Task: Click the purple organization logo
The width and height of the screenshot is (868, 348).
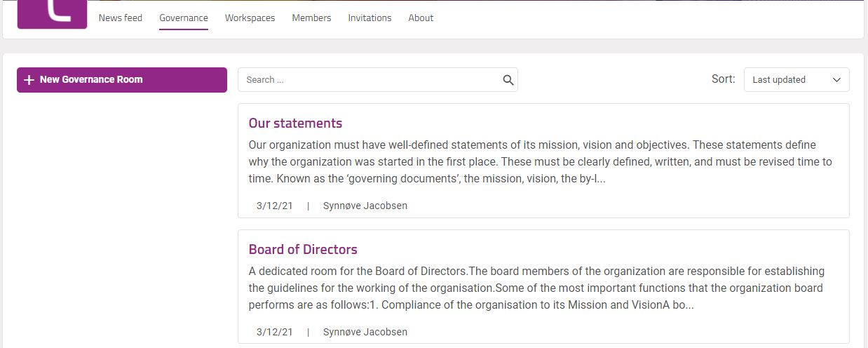Action: [52, 14]
